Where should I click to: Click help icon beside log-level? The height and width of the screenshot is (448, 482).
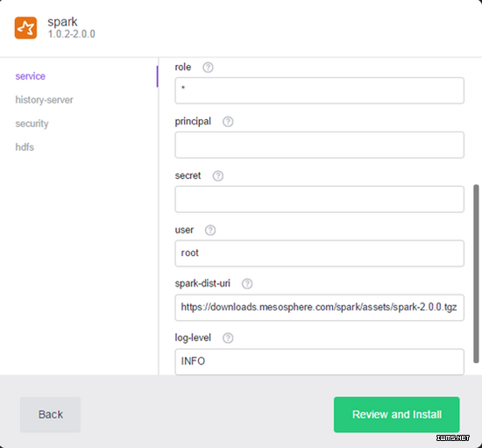click(x=228, y=338)
